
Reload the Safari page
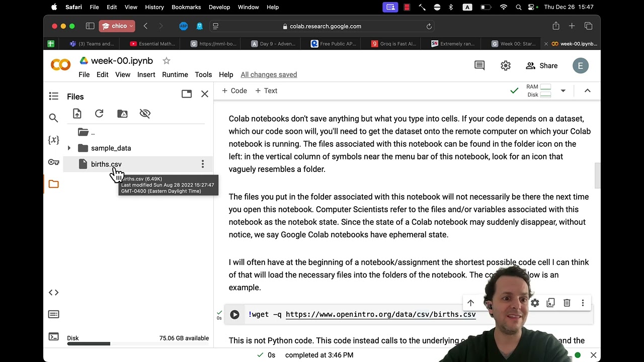(x=429, y=26)
